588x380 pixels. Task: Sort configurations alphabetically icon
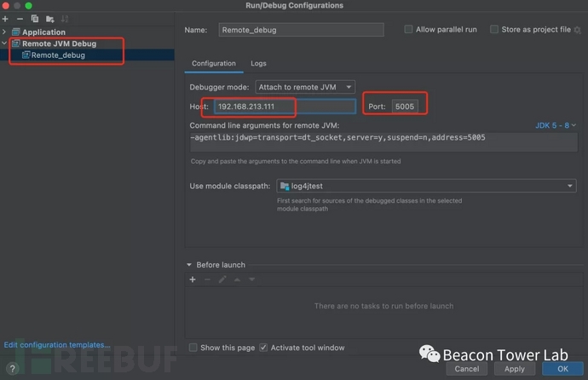(x=65, y=19)
